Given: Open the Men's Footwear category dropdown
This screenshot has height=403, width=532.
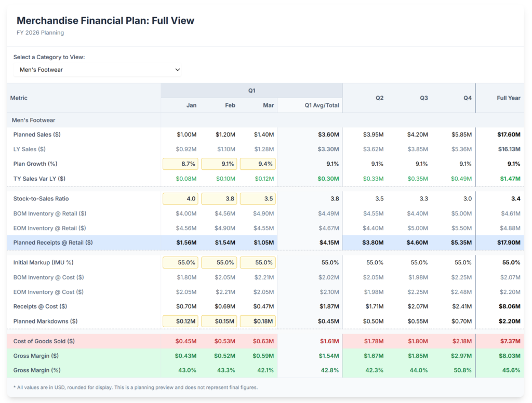Looking at the screenshot, I should pyautogui.click(x=97, y=70).
